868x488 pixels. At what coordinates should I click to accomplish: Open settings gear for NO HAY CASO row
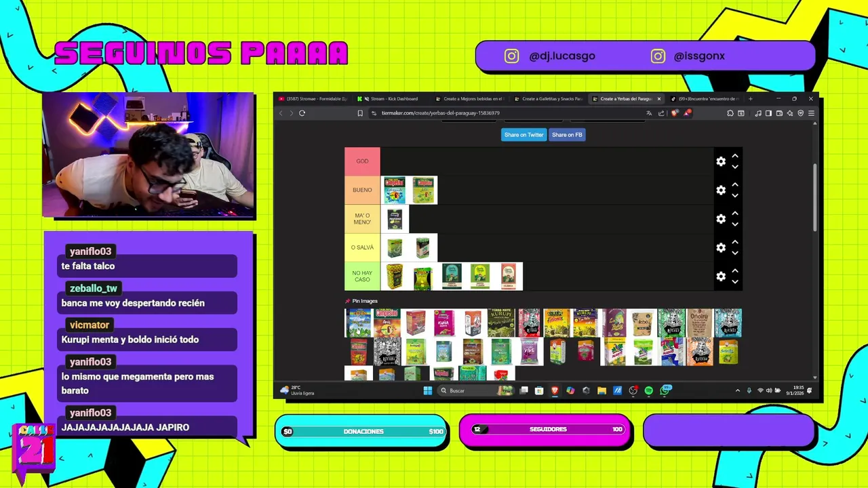coord(721,277)
